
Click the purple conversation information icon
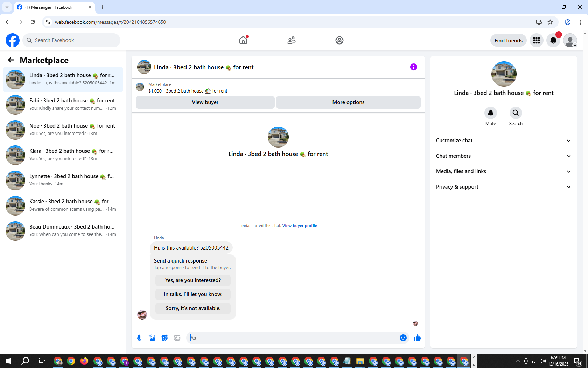(x=414, y=67)
